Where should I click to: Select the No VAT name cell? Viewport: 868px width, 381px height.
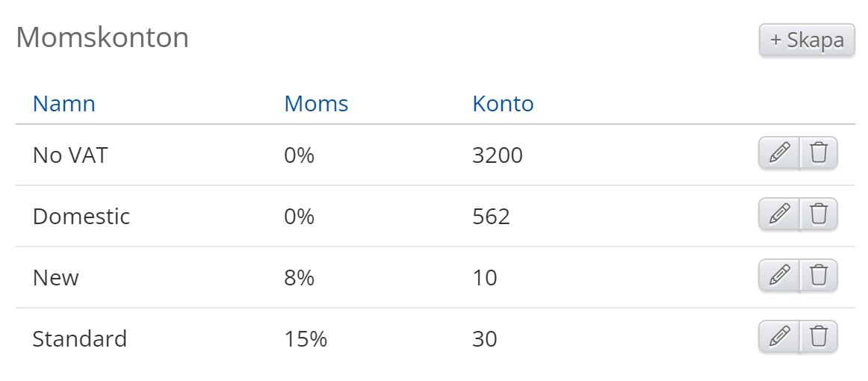[x=70, y=155]
